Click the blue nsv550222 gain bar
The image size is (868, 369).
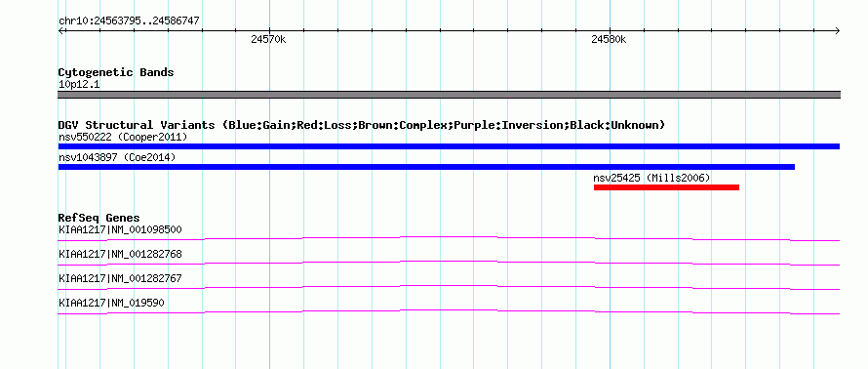[x=449, y=146]
